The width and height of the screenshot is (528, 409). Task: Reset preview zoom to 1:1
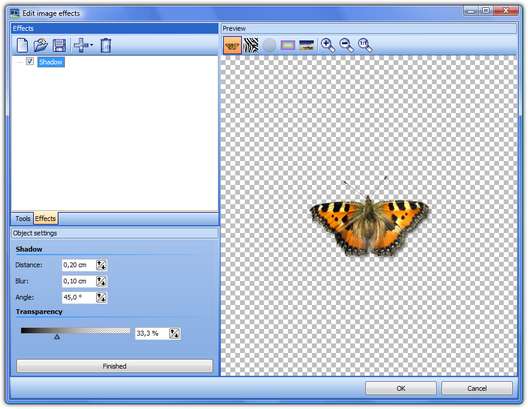(365, 45)
